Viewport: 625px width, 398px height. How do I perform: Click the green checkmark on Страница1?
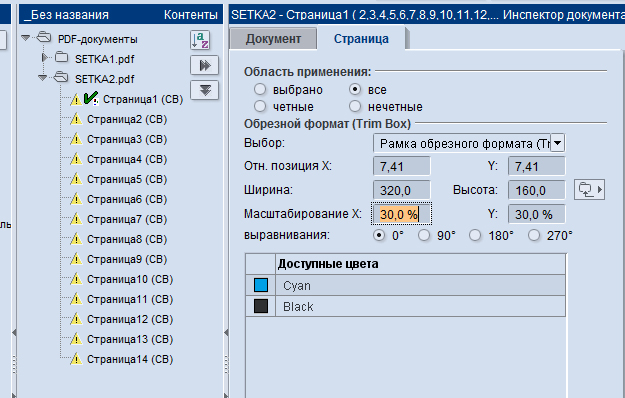[x=91, y=98]
